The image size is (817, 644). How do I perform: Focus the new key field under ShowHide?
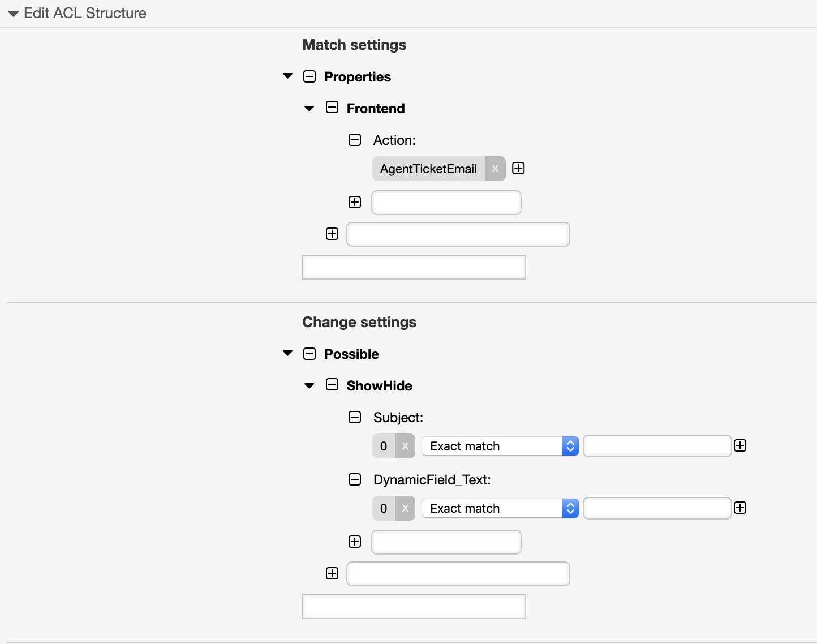[446, 542]
